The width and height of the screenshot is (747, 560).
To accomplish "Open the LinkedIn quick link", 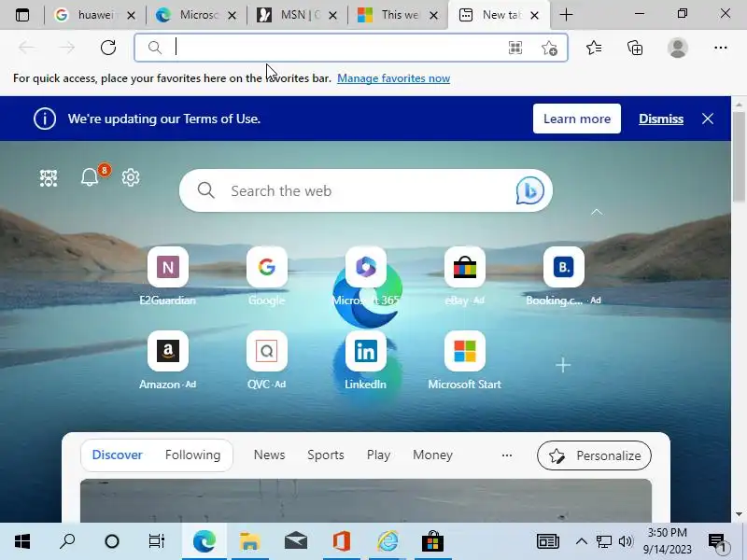I will click(x=366, y=360).
